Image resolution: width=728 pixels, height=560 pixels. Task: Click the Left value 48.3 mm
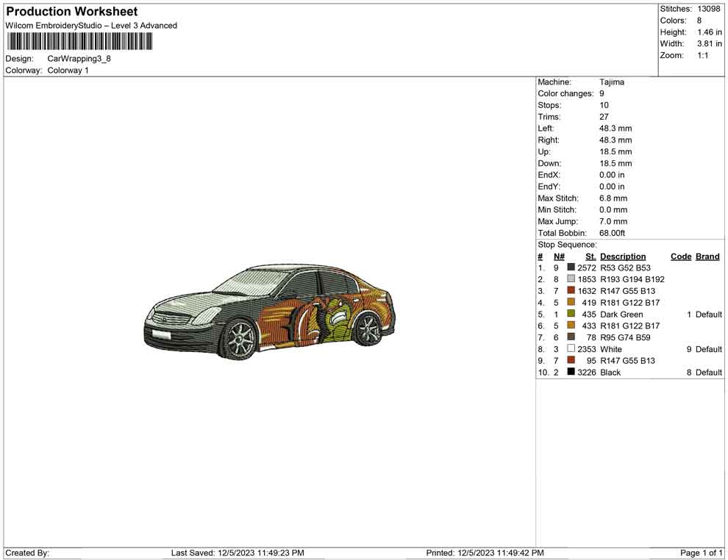point(615,129)
